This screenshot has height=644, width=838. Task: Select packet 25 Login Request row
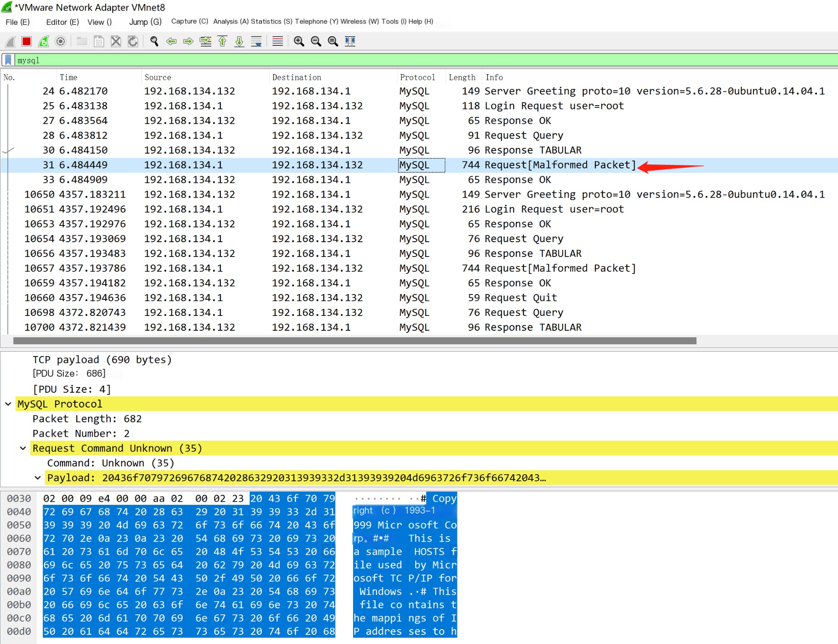point(419,106)
